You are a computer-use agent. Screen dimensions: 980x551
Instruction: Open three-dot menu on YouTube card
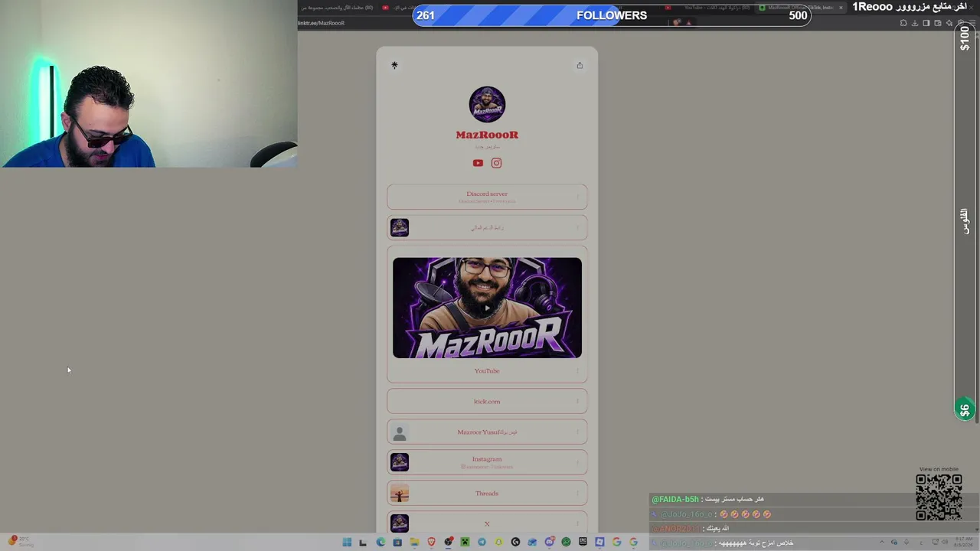(578, 371)
